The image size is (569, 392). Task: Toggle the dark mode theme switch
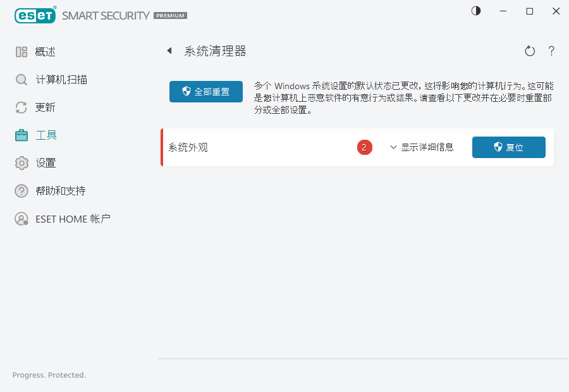[475, 11]
